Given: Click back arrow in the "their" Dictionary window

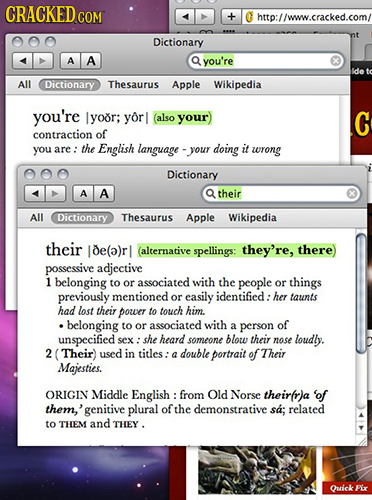Looking at the screenshot, I should [36, 193].
